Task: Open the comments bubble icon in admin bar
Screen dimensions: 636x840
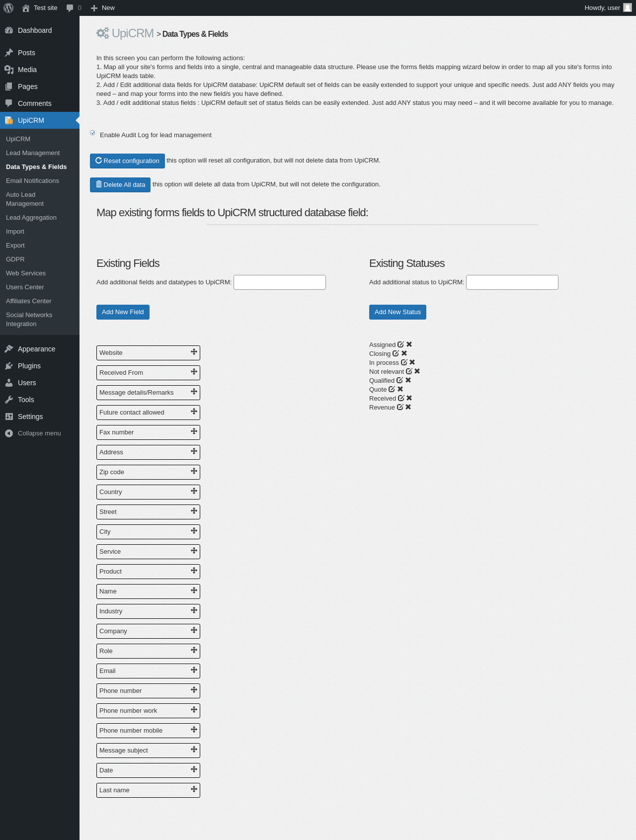Action: point(70,8)
